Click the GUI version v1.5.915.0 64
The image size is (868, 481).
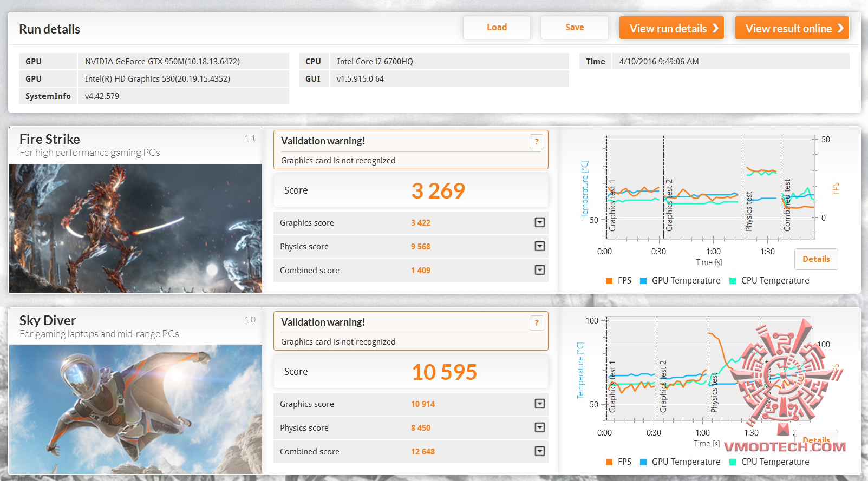point(360,79)
